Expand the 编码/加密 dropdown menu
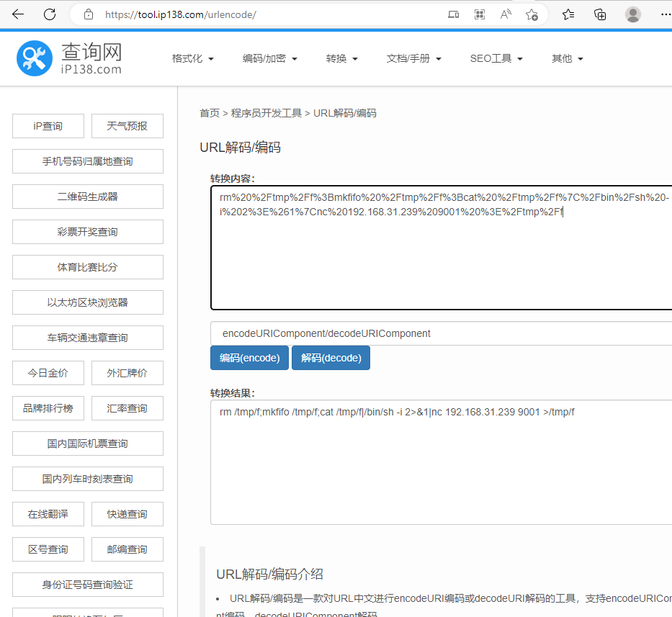The image size is (672, 617). [x=269, y=58]
